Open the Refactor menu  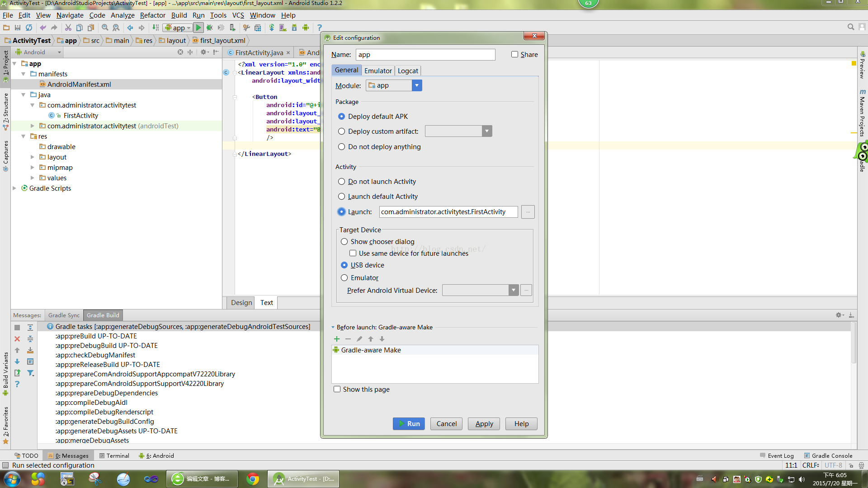point(153,15)
